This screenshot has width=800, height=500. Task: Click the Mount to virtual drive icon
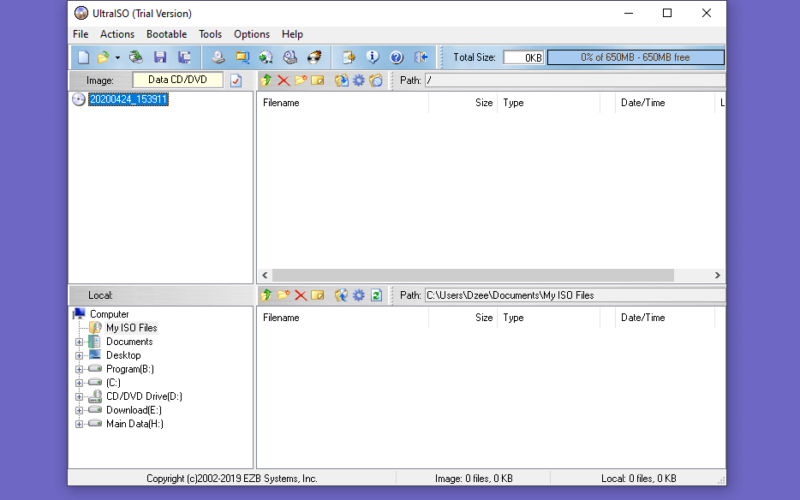(290, 57)
